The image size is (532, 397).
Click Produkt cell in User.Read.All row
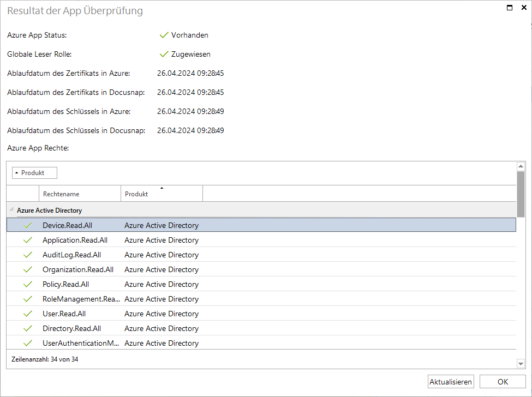pos(162,314)
